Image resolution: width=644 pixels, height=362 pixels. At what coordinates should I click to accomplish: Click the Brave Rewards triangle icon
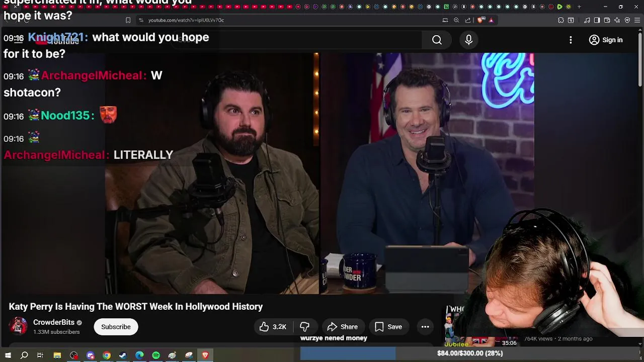pos(492,20)
